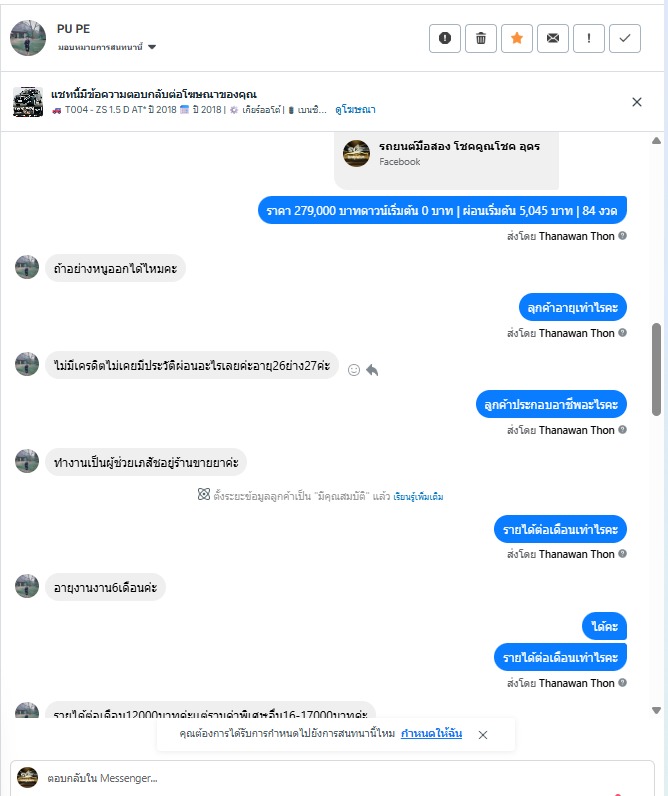Viewport: 668px width, 796px height.
Task: Mark conversation as spam with exclamation-circle icon
Action: pos(445,38)
